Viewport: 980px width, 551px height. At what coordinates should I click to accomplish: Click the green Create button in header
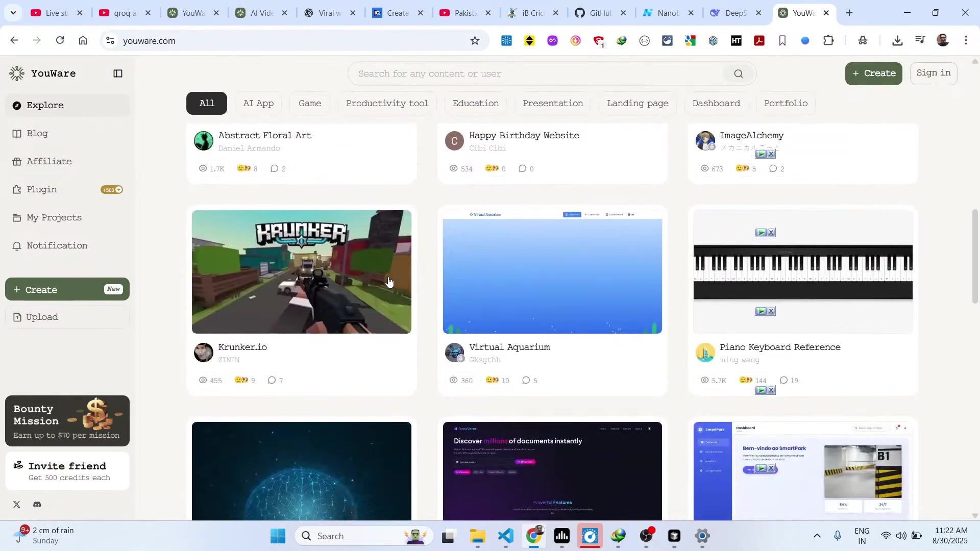point(874,73)
